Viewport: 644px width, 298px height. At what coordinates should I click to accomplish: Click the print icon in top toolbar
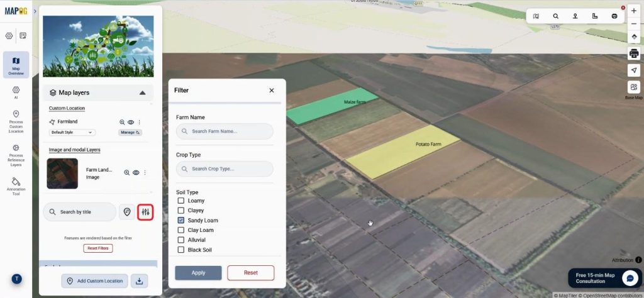[x=614, y=16]
